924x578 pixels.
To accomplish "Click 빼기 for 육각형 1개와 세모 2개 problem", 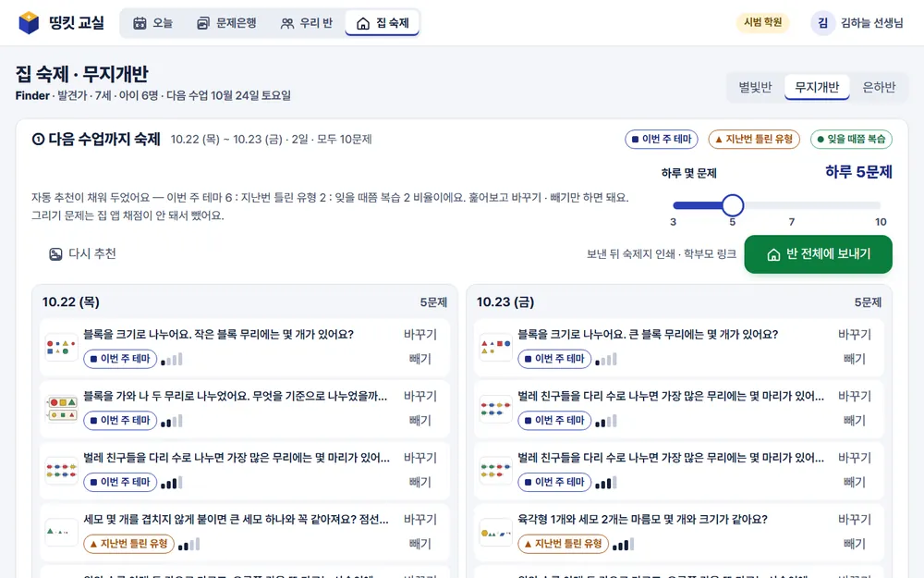I will tap(855, 544).
